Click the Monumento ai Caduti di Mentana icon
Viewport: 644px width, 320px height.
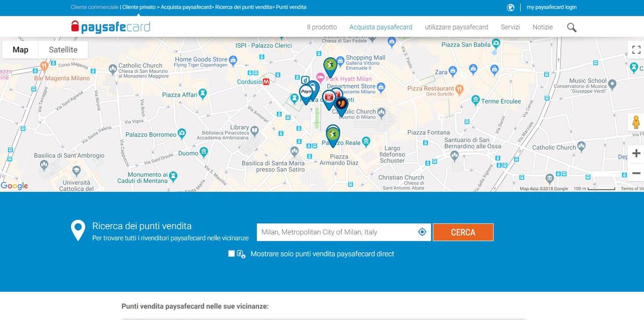pyautogui.click(x=173, y=176)
